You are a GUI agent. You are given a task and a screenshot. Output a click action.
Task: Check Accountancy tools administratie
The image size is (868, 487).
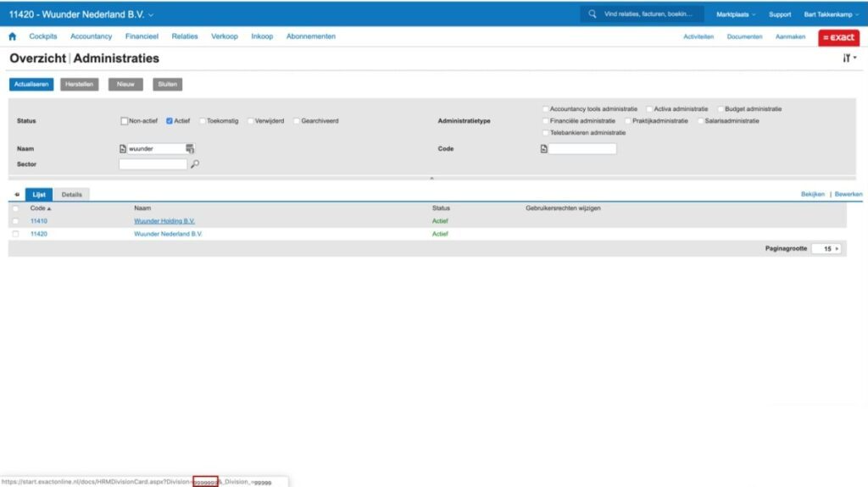(x=546, y=109)
